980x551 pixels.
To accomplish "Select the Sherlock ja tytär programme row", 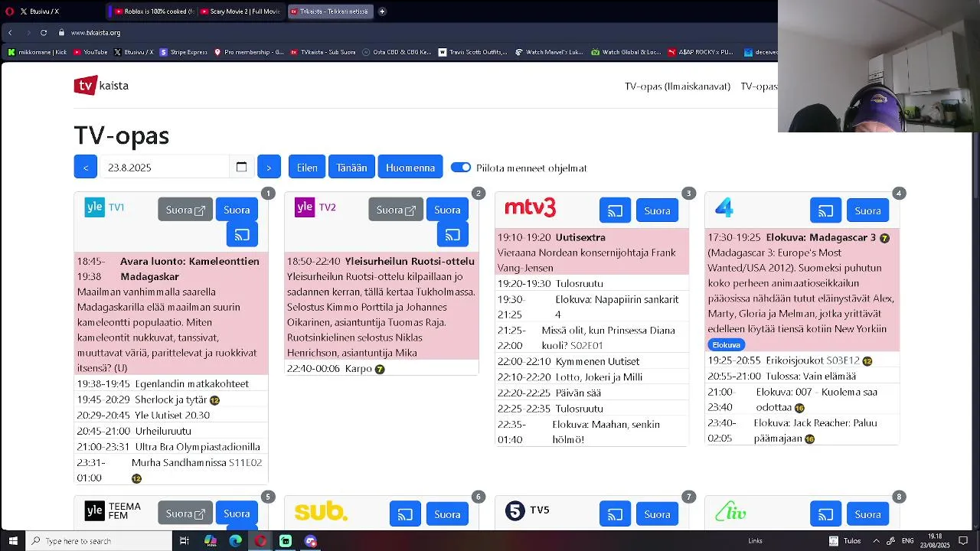I will pos(171,399).
